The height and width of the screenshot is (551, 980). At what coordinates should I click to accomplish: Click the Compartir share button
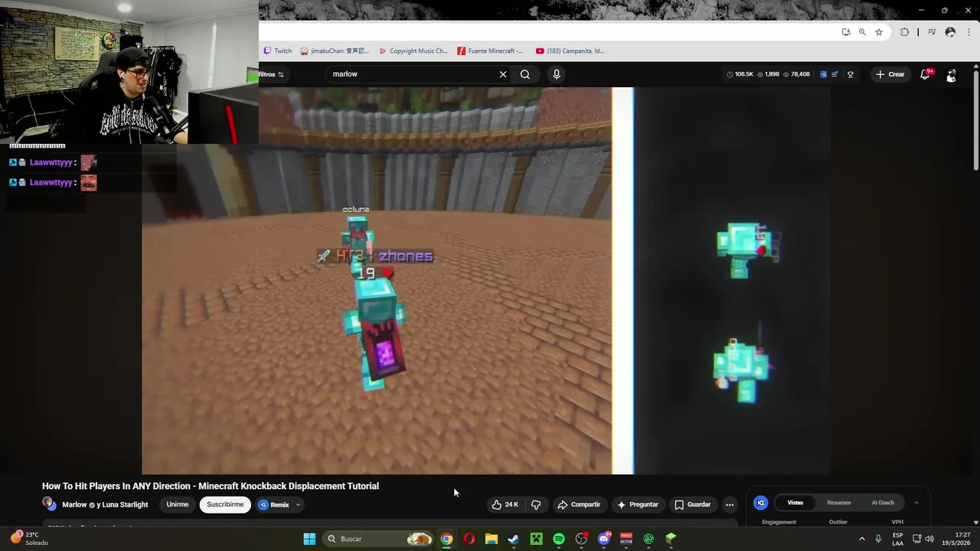pyautogui.click(x=579, y=504)
